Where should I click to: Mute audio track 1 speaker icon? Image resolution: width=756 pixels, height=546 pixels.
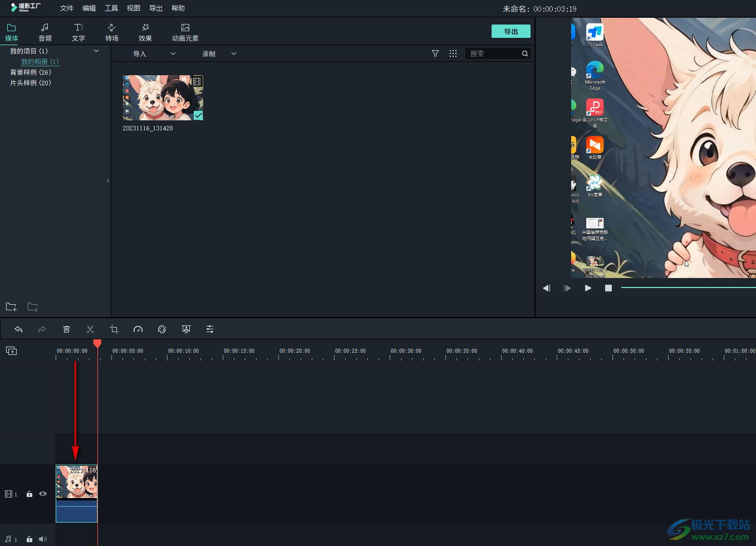[43, 539]
